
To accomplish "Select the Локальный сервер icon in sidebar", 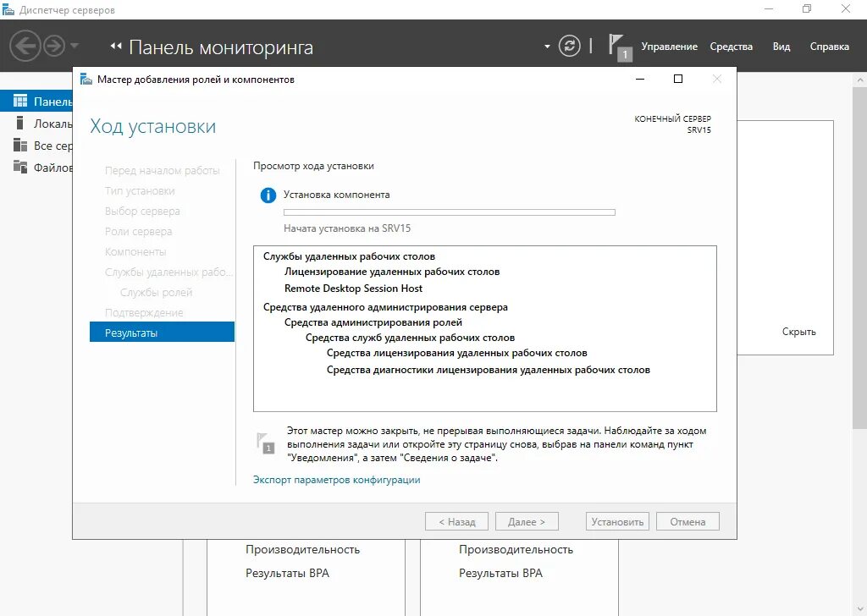I will (20, 124).
